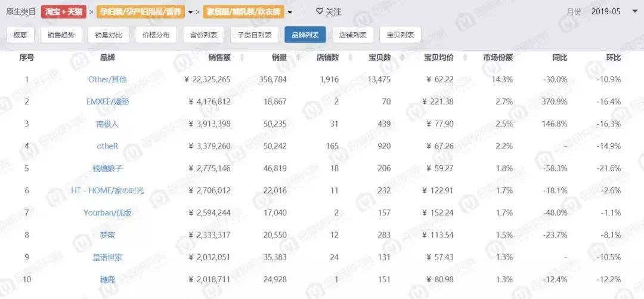Click the 原生类目 label
The height and width of the screenshot is (299, 644).
tap(20, 12)
